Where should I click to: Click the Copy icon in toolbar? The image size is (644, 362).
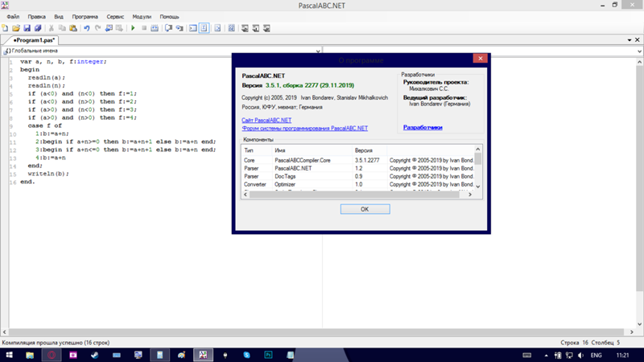(x=62, y=28)
